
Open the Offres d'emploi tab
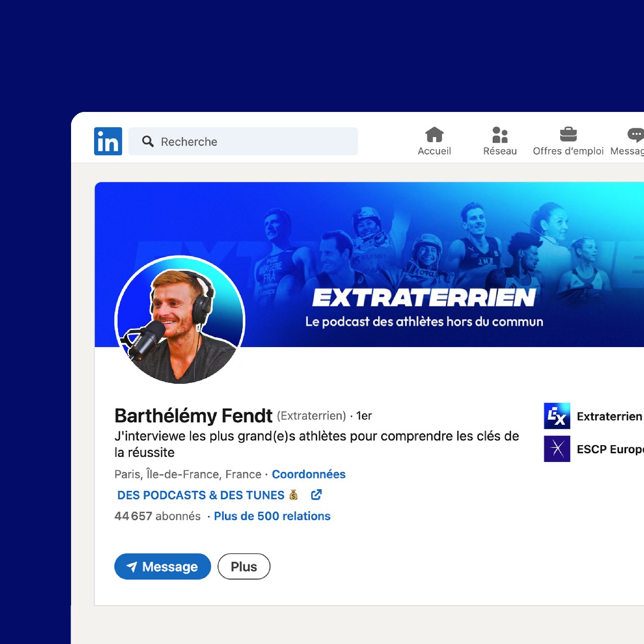568,141
